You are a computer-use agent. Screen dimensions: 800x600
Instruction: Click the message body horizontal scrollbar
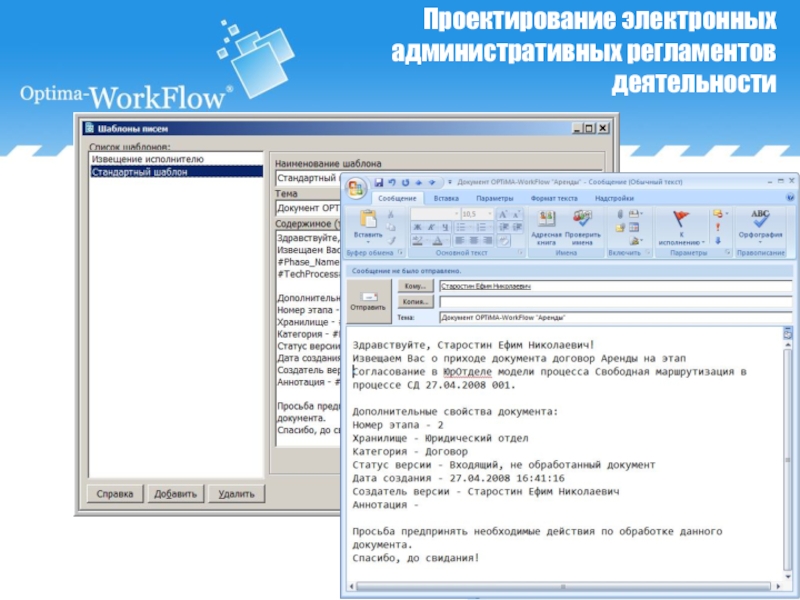(x=564, y=586)
